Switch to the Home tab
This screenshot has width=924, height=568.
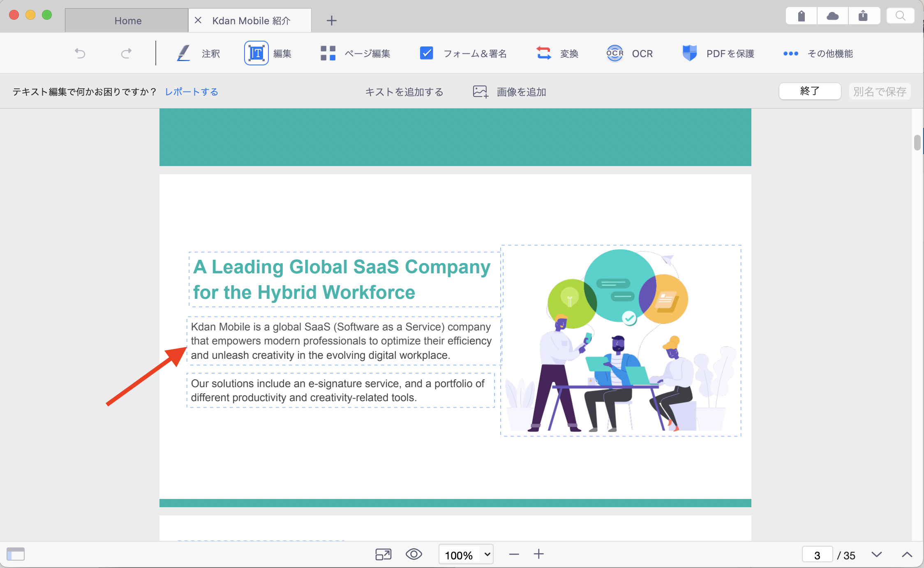click(x=127, y=21)
